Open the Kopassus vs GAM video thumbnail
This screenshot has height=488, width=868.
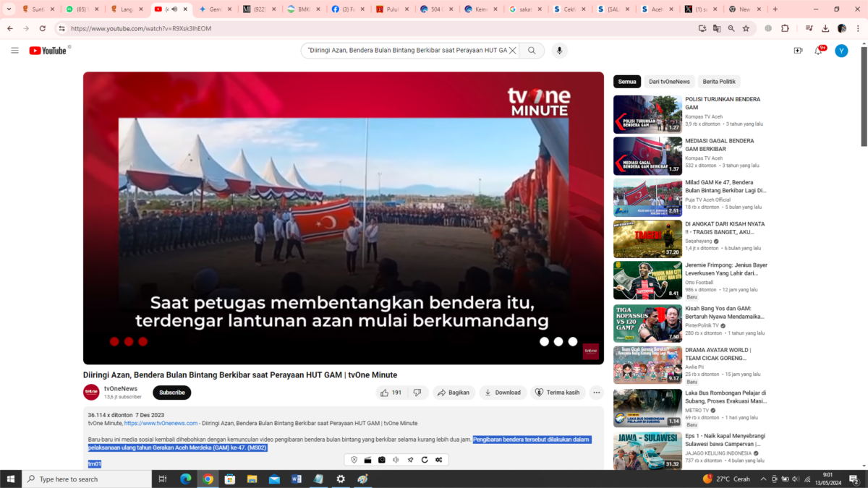point(647,323)
